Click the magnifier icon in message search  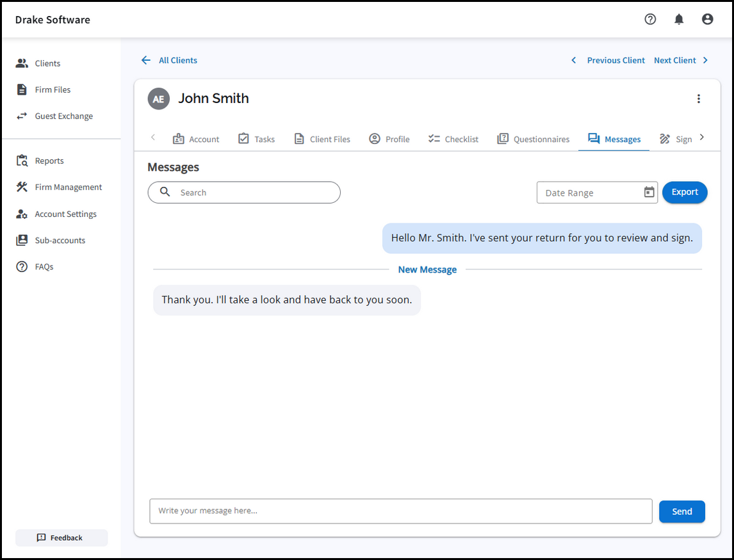click(x=165, y=192)
